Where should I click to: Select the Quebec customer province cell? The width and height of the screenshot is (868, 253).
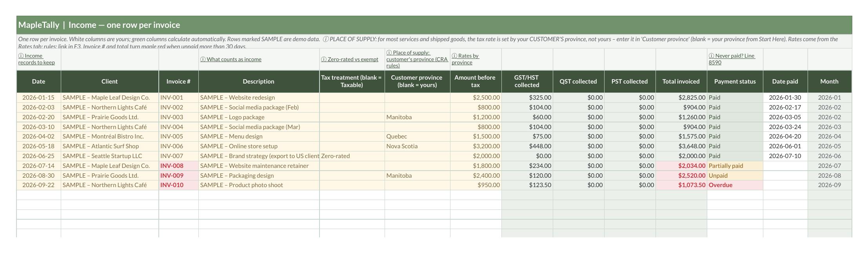[417, 137]
